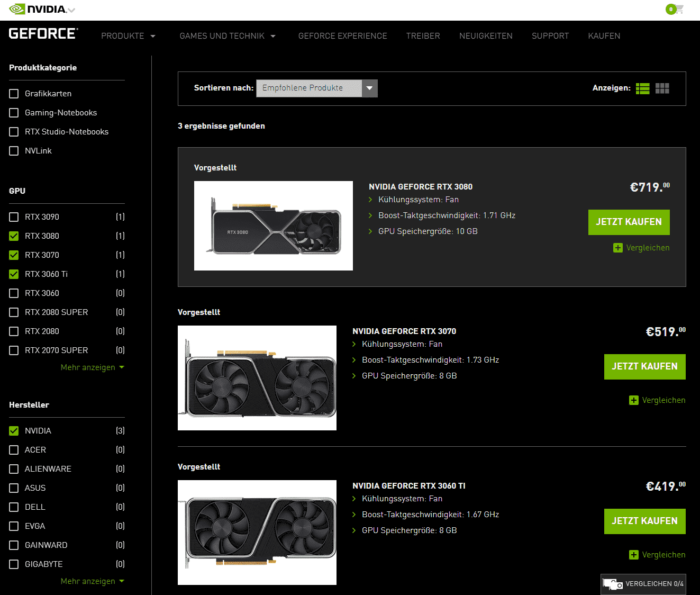The image size is (700, 595).
Task: Click the GeForce logo
Action: pyautogui.click(x=43, y=34)
